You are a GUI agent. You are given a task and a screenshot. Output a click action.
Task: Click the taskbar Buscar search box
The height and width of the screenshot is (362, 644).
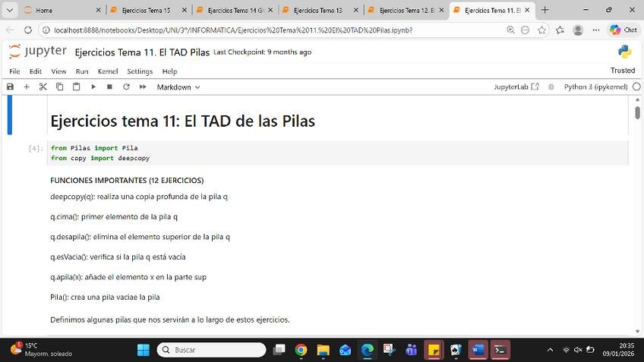point(212,350)
